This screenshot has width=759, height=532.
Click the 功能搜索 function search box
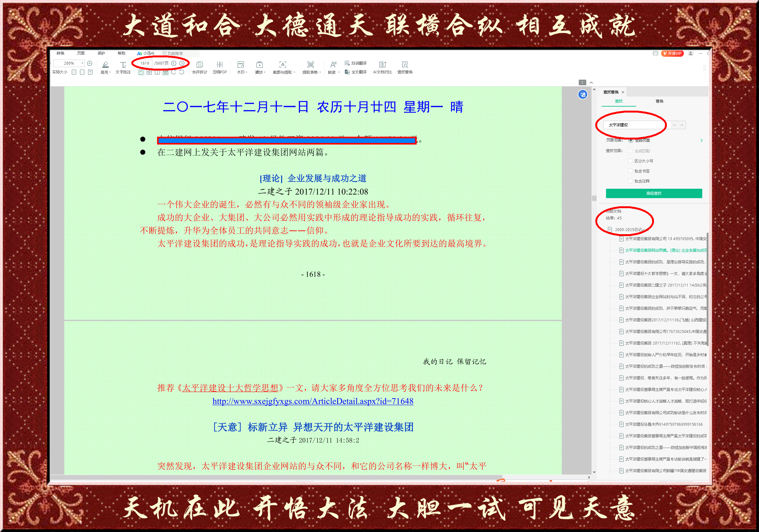[180, 53]
